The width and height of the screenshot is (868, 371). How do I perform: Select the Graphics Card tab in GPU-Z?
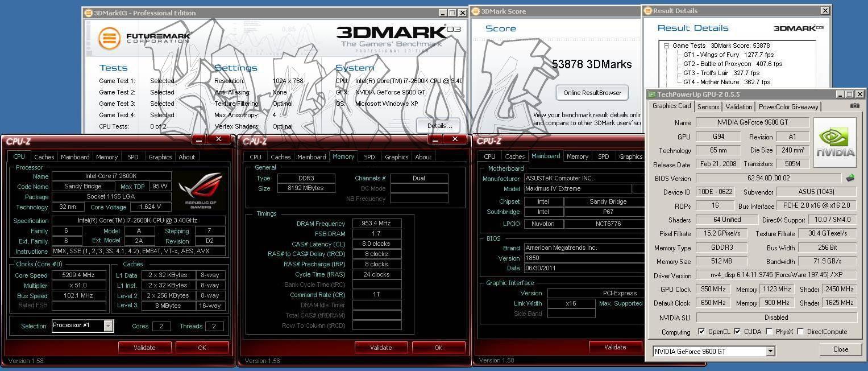pyautogui.click(x=671, y=106)
